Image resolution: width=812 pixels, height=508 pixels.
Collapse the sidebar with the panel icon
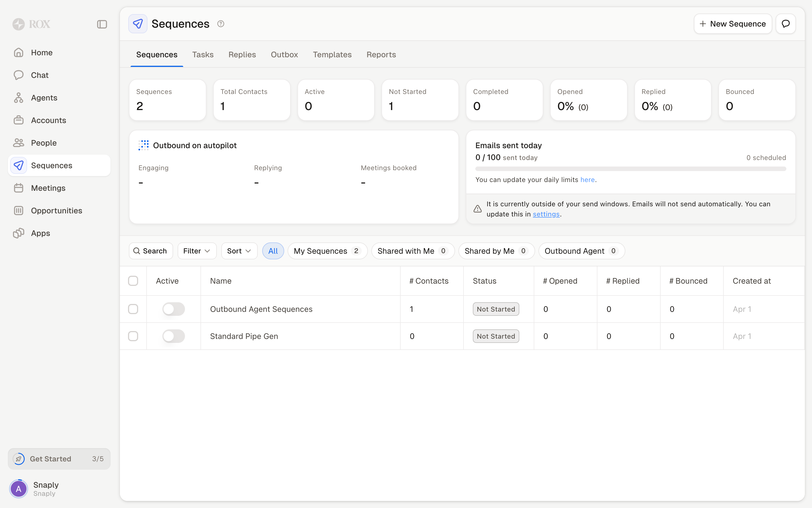click(x=102, y=24)
